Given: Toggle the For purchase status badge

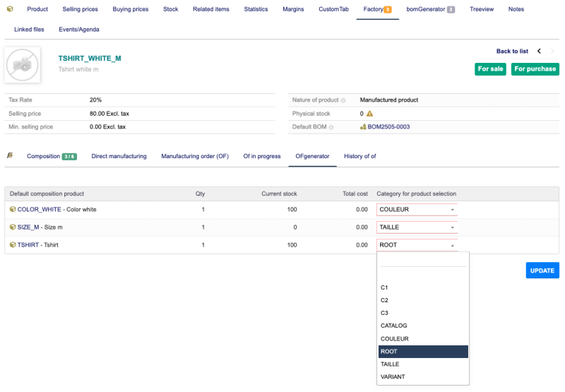Looking at the screenshot, I should 535,69.
